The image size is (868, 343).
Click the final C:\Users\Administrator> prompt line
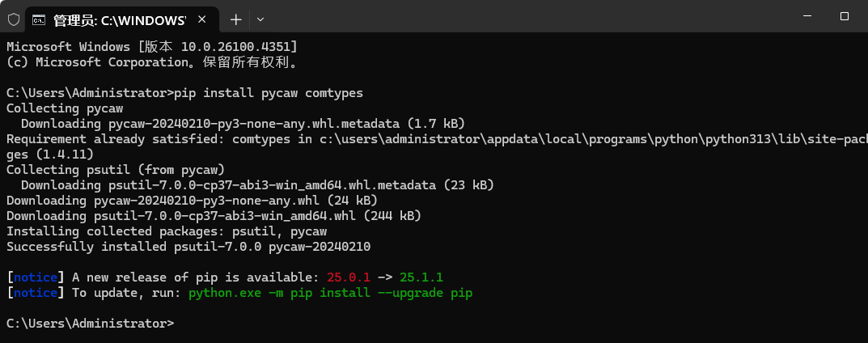91,323
